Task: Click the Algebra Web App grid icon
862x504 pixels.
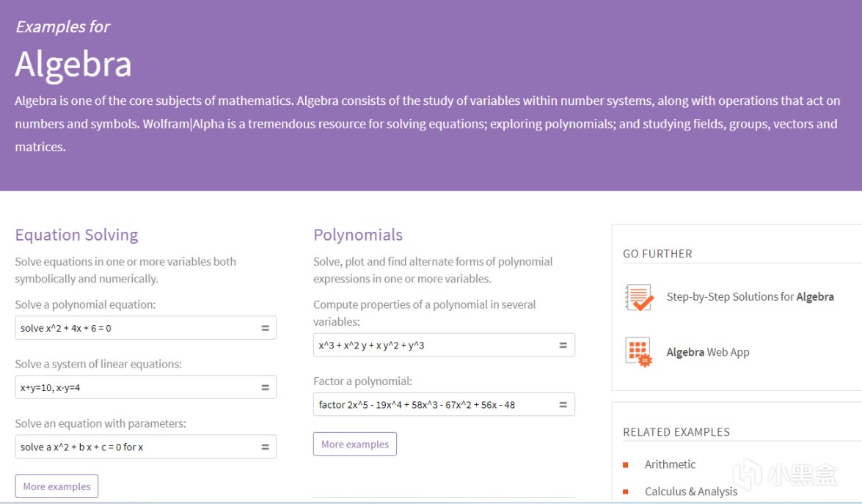Action: click(639, 352)
